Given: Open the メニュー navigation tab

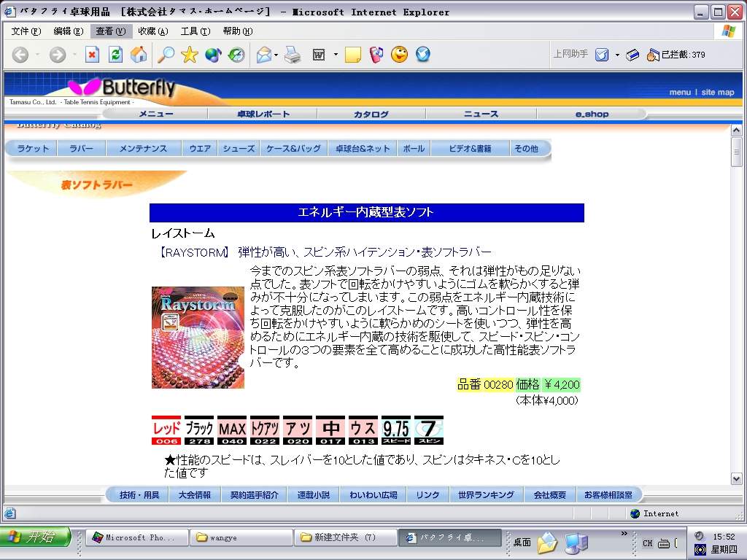Looking at the screenshot, I should (156, 114).
